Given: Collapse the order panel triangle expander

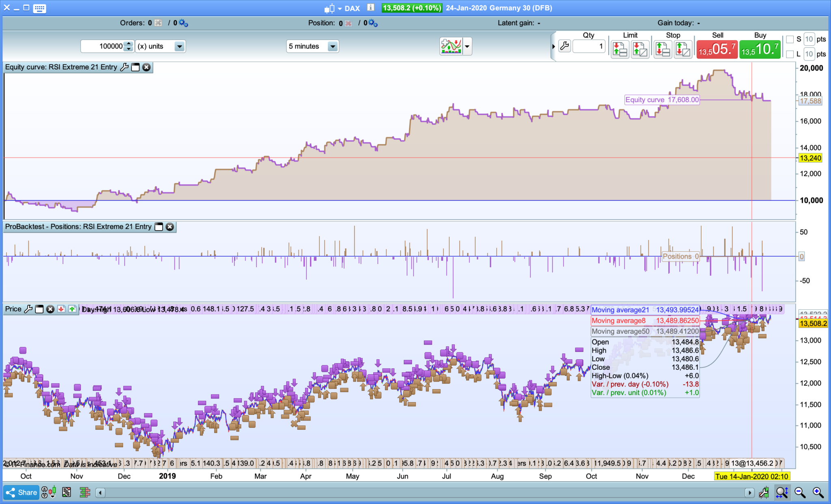Looking at the screenshot, I should click(553, 47).
